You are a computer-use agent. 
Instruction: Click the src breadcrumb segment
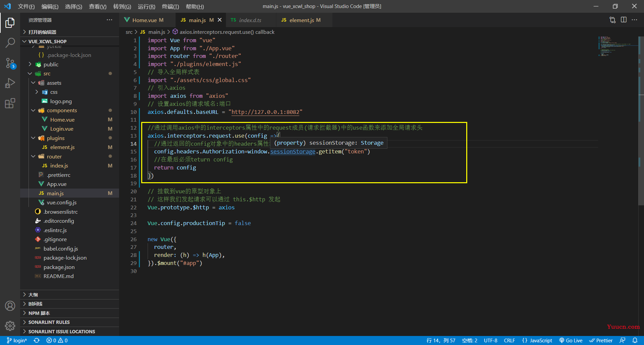point(129,32)
